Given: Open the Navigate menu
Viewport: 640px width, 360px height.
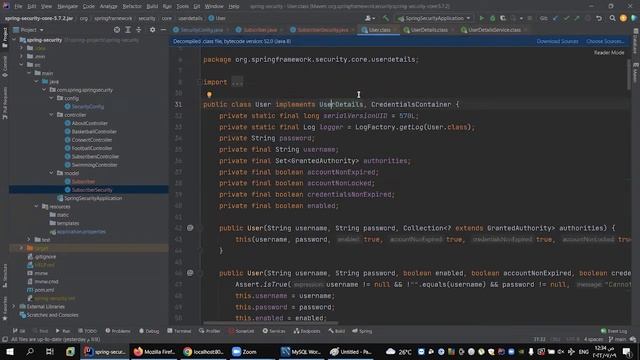Looking at the screenshot, I should [x=67, y=7].
